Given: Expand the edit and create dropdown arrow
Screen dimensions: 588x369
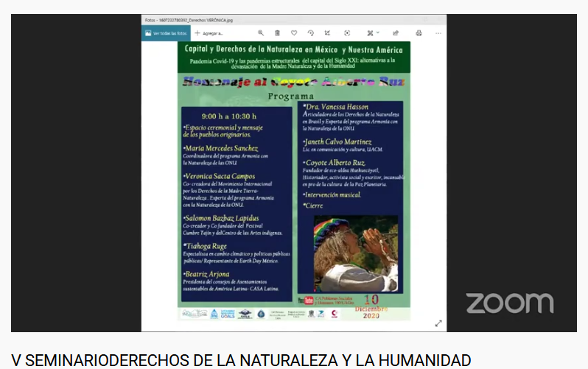Looking at the screenshot, I should pyautogui.click(x=378, y=32).
